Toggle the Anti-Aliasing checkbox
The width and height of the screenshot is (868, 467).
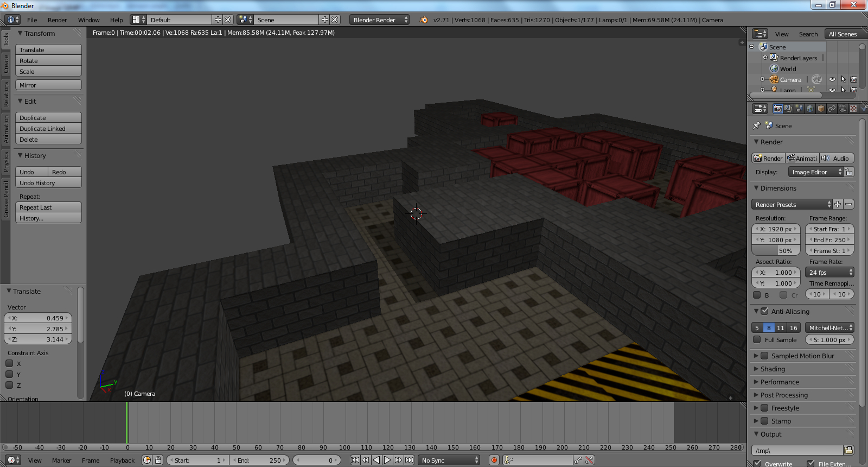pyautogui.click(x=764, y=311)
